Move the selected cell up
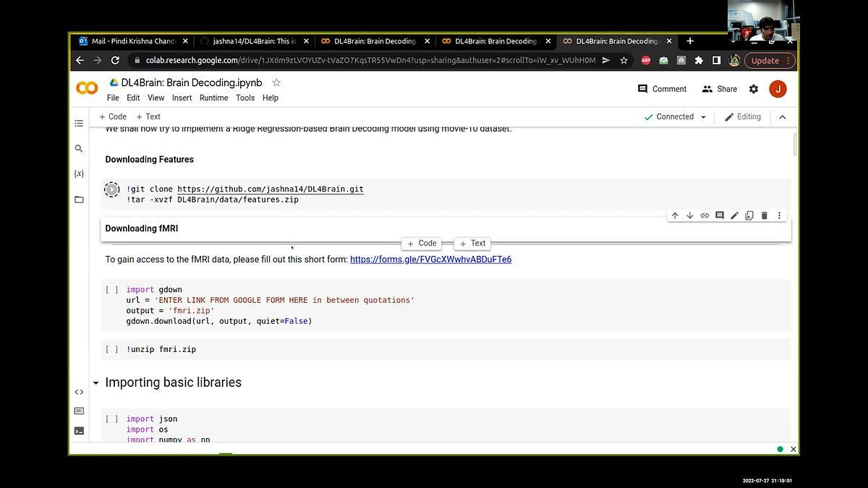This screenshot has width=868, height=488. tap(675, 215)
